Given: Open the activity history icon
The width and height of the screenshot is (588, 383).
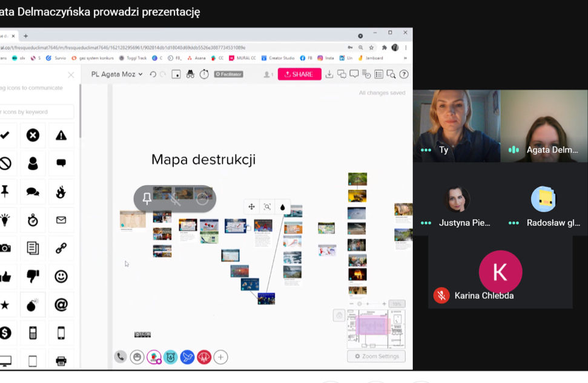Looking at the screenshot, I should pyautogui.click(x=366, y=74).
